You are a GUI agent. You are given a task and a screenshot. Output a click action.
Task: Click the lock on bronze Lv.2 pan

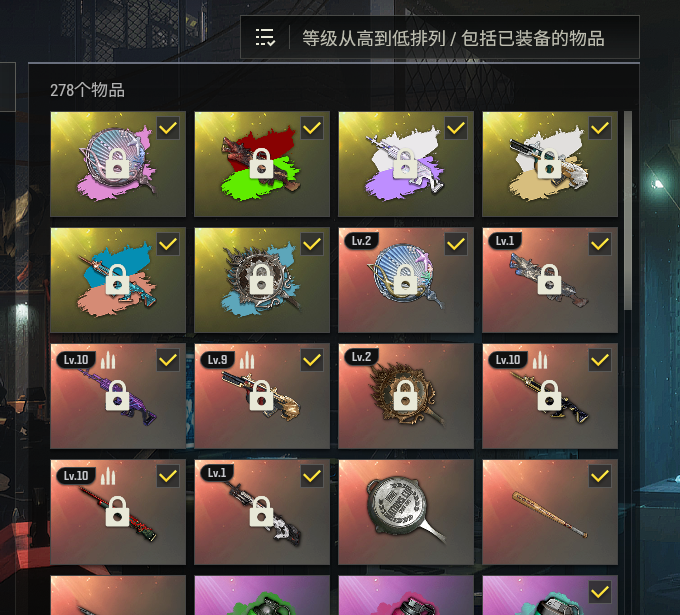[405, 396]
